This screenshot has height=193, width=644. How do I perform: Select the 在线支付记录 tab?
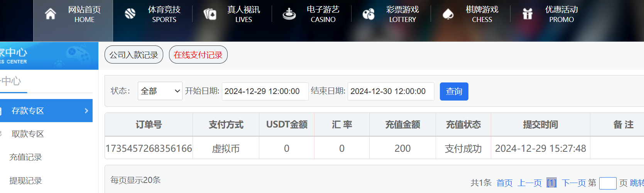point(198,55)
